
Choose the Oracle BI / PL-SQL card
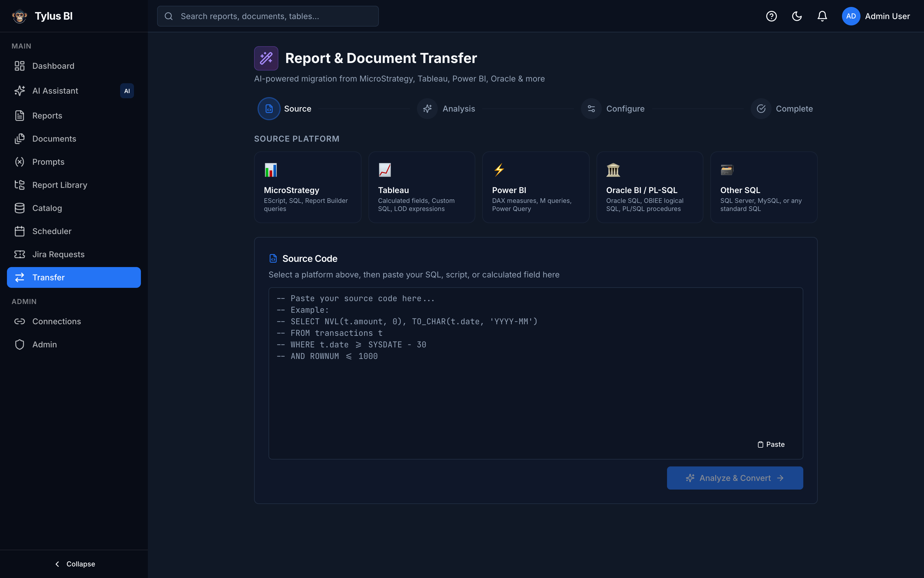(x=649, y=187)
